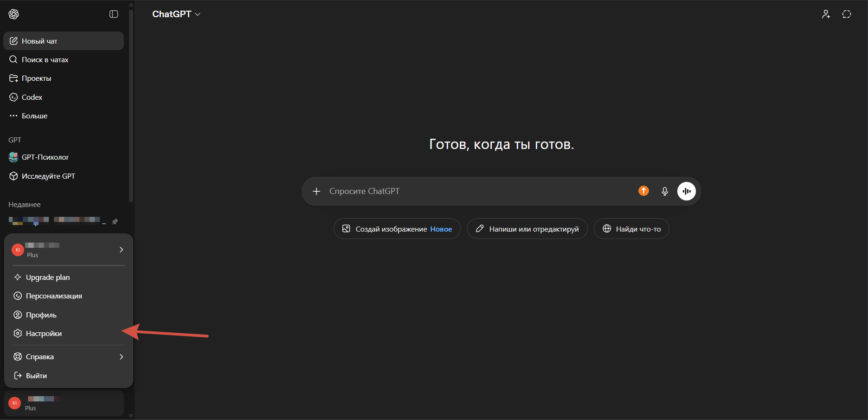Viewport: 868px width, 420px height.
Task: Click the Создай изображение suggestion chip
Action: 397,229
